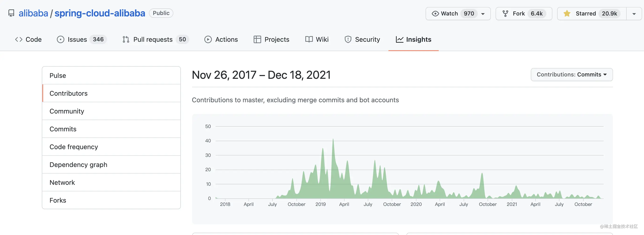Switch to the Projects tab

[271, 39]
